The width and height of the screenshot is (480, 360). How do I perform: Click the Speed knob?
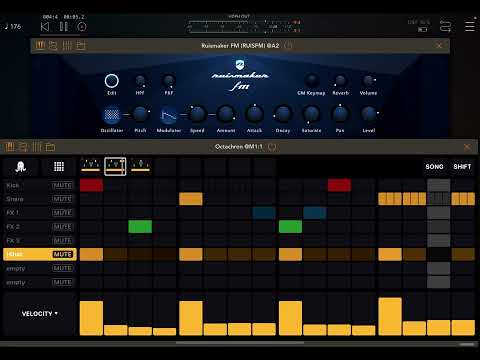(197, 114)
